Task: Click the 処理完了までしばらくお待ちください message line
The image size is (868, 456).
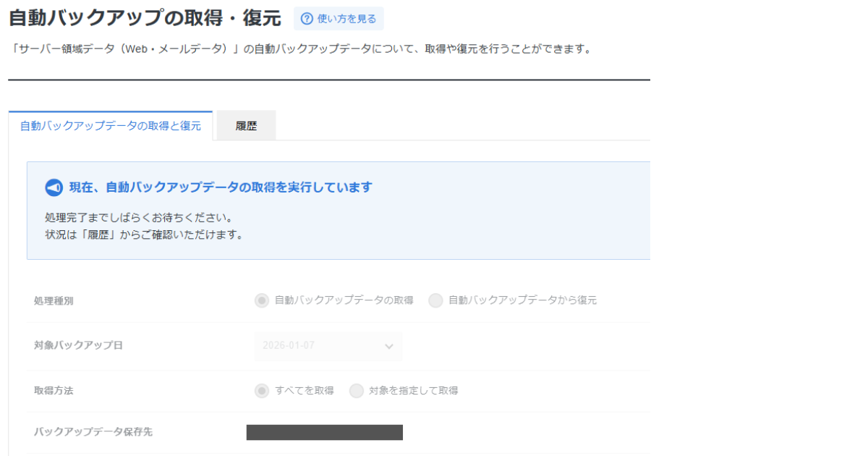Action: click(138, 218)
